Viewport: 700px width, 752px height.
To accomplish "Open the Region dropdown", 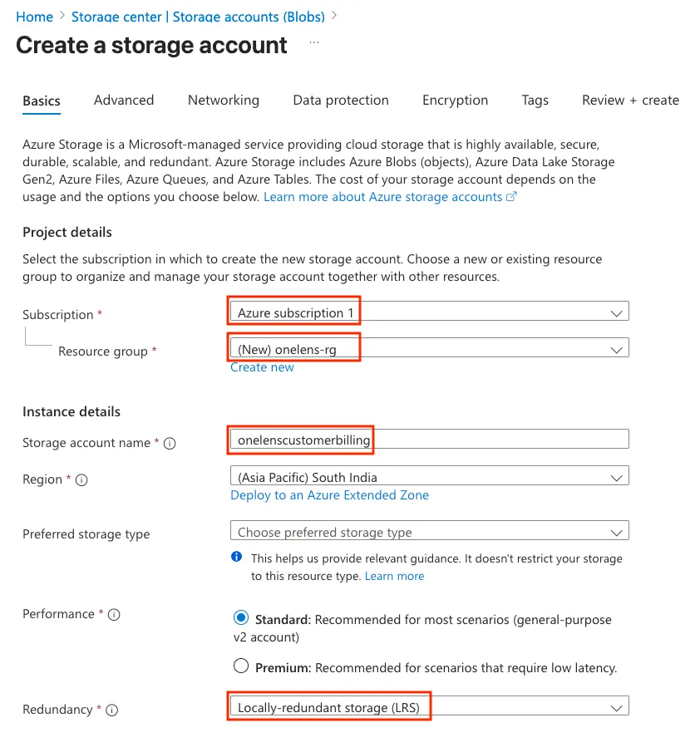I will click(428, 476).
